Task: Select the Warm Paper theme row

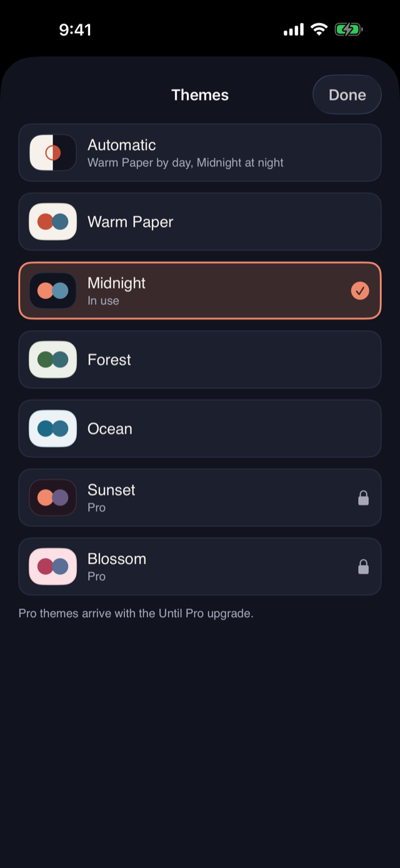Action: [200, 222]
